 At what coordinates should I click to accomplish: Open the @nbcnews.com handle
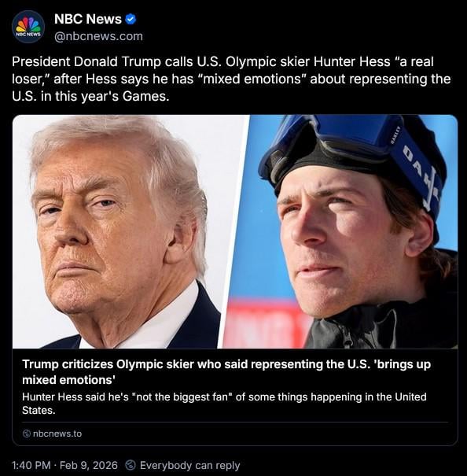coord(98,36)
